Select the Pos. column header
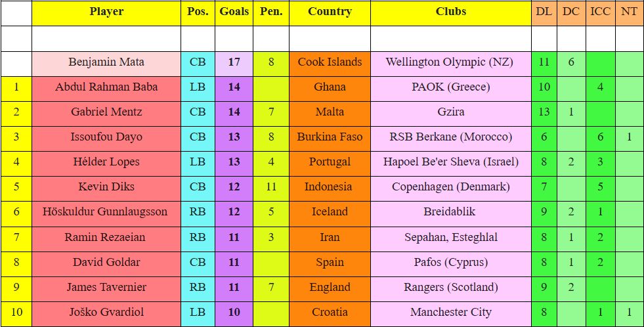 tap(198, 12)
